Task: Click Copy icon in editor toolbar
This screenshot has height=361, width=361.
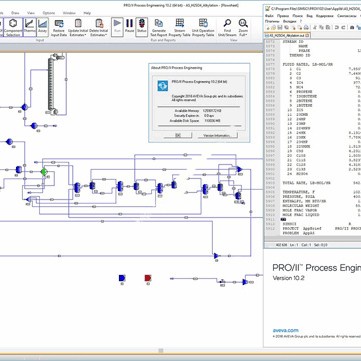Action: click(x=321, y=27)
